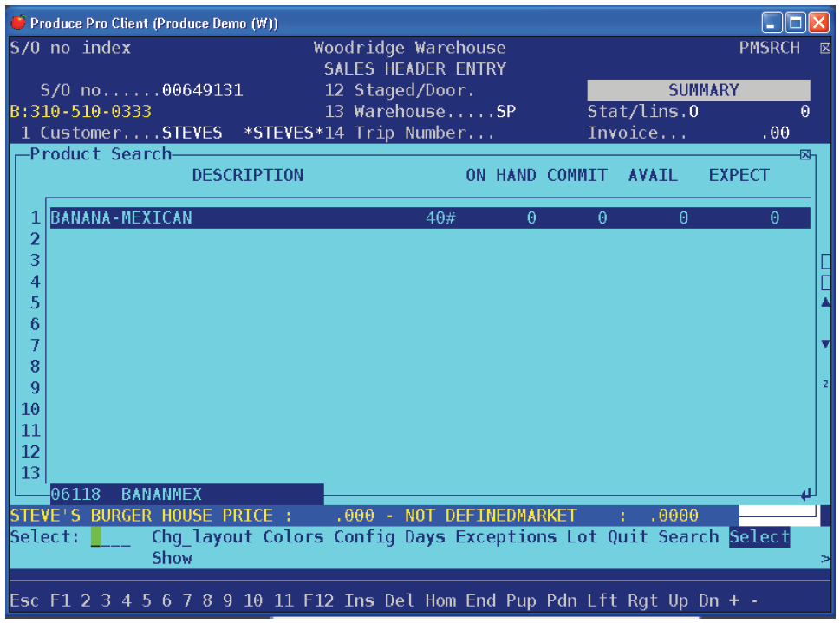Click the down arrow on the right edge
Image resolution: width=840 pixels, height=623 pixels.
(825, 344)
